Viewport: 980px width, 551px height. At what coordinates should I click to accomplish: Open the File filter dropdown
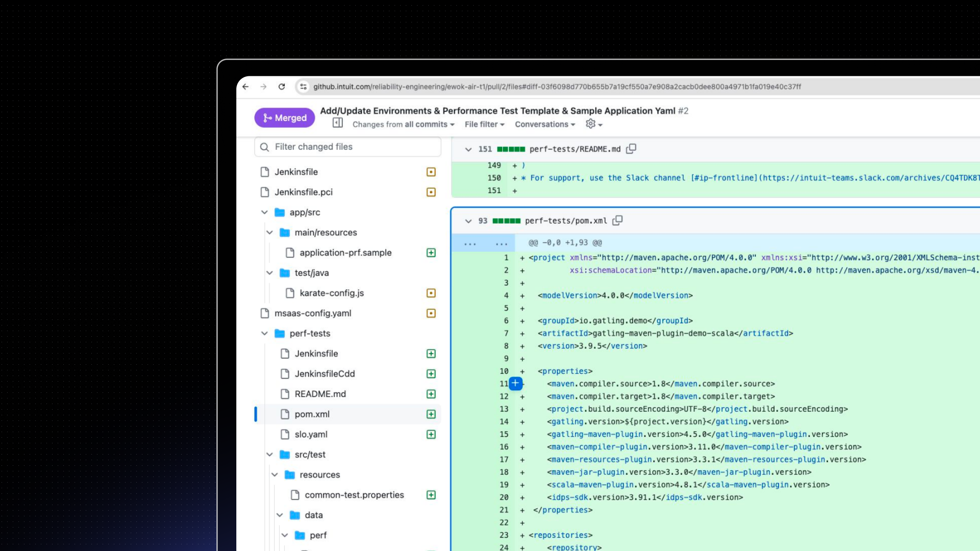point(484,124)
